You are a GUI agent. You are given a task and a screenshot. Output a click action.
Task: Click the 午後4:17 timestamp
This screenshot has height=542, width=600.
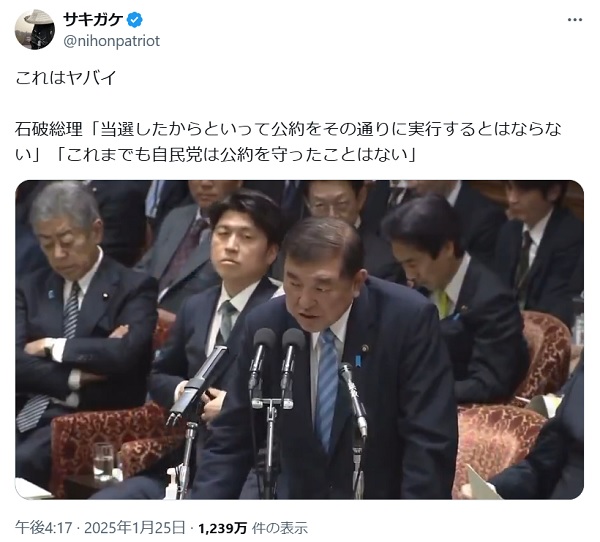pyautogui.click(x=44, y=528)
